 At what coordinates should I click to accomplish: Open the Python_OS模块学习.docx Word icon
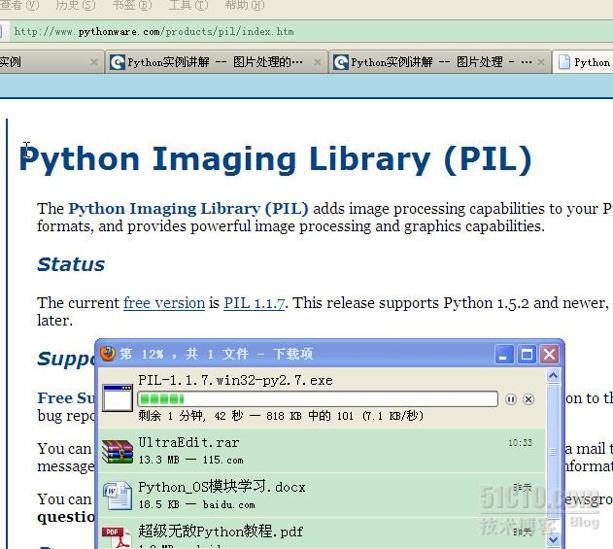tap(117, 495)
